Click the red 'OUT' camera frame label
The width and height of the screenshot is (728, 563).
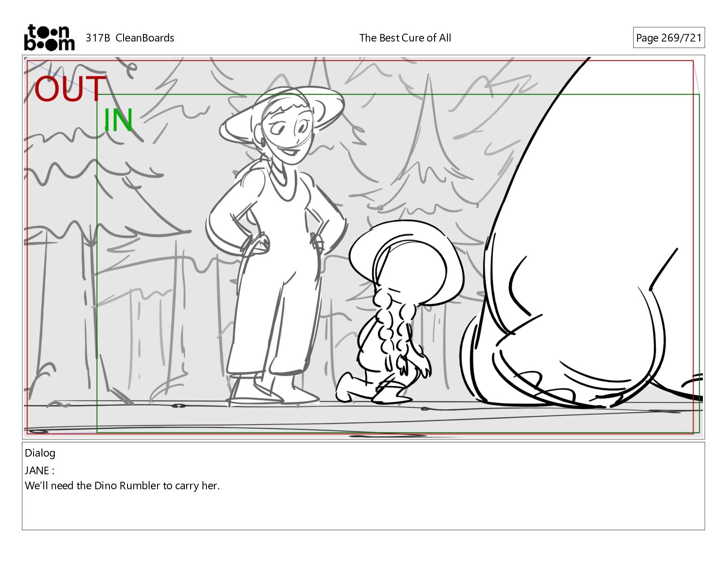[x=70, y=89]
